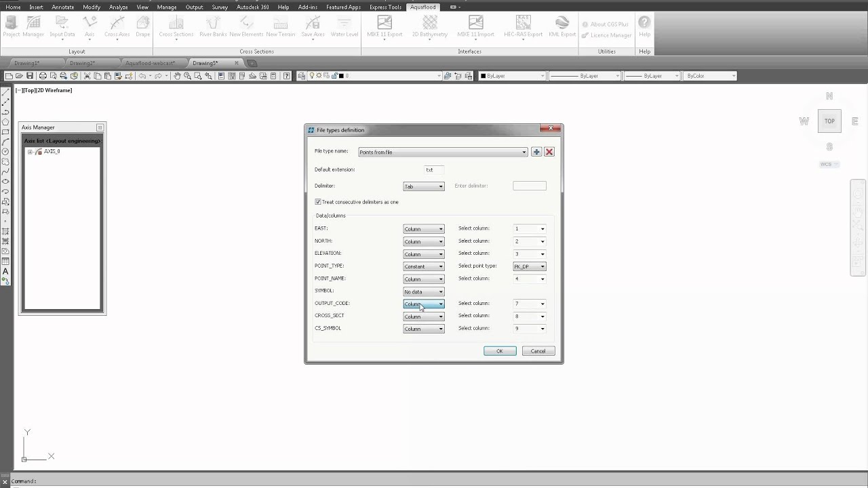Select the Line tool in left toolbar

click(x=5, y=91)
